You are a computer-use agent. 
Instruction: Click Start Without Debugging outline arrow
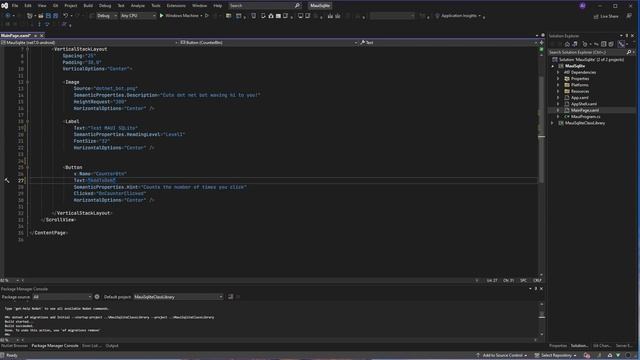(207, 16)
